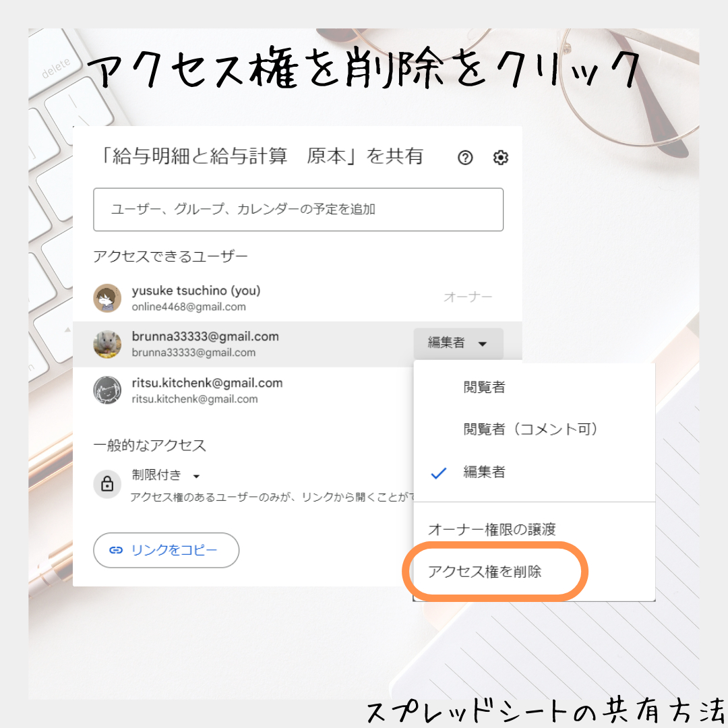Click brunna33333 hamster avatar
Screen dimensions: 728x728
[x=107, y=344]
